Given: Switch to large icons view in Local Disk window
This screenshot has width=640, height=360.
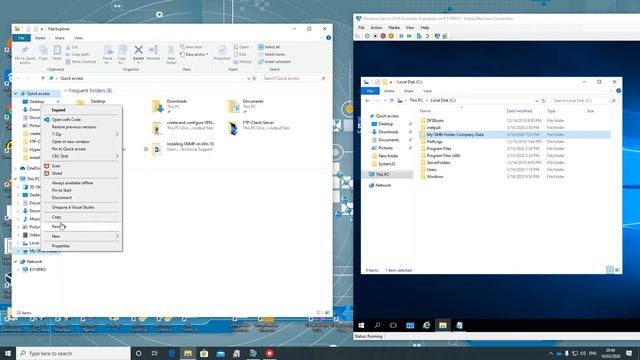Looking at the screenshot, I should pyautogui.click(x=617, y=270).
